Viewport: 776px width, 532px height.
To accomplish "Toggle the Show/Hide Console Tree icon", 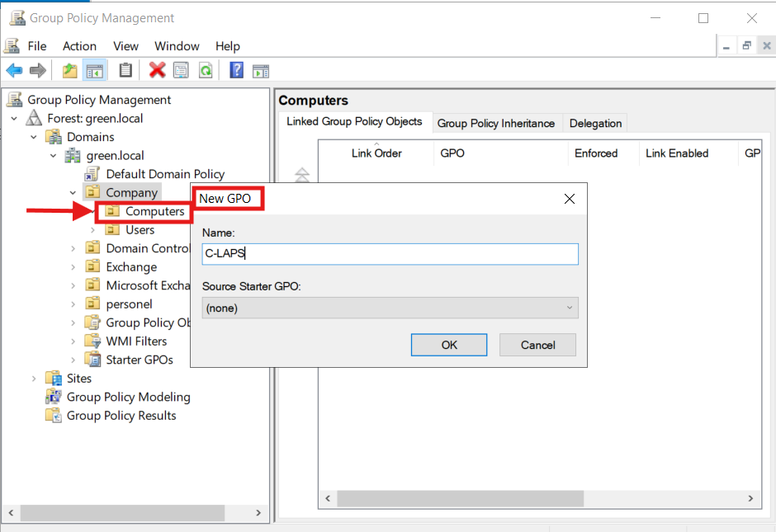I will click(x=95, y=70).
